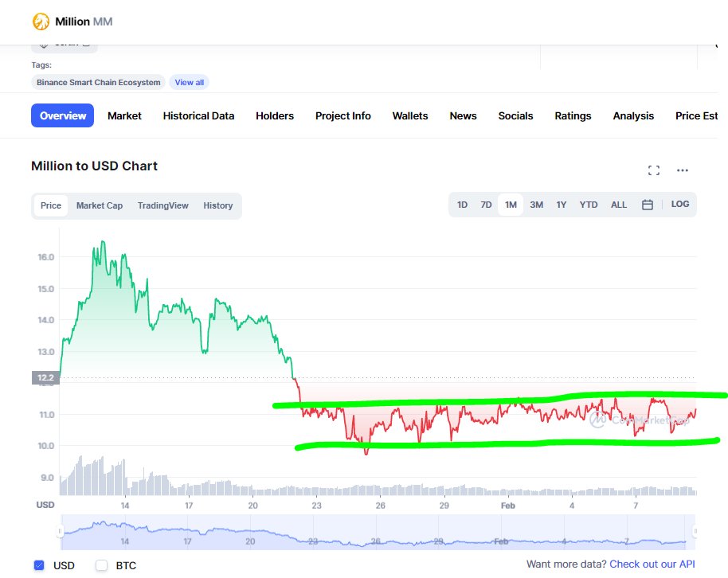This screenshot has height=578, width=728.
Task: Enable the BTC price checkbox
Action: click(101, 565)
